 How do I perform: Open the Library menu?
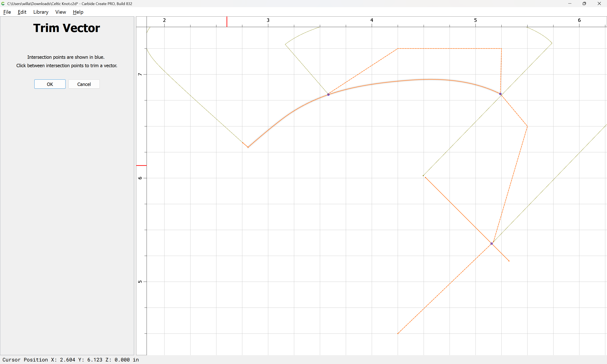coord(41,12)
